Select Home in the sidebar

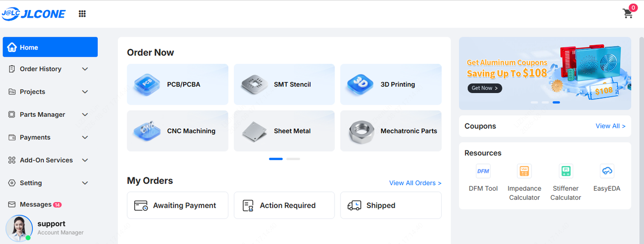pyautogui.click(x=50, y=47)
